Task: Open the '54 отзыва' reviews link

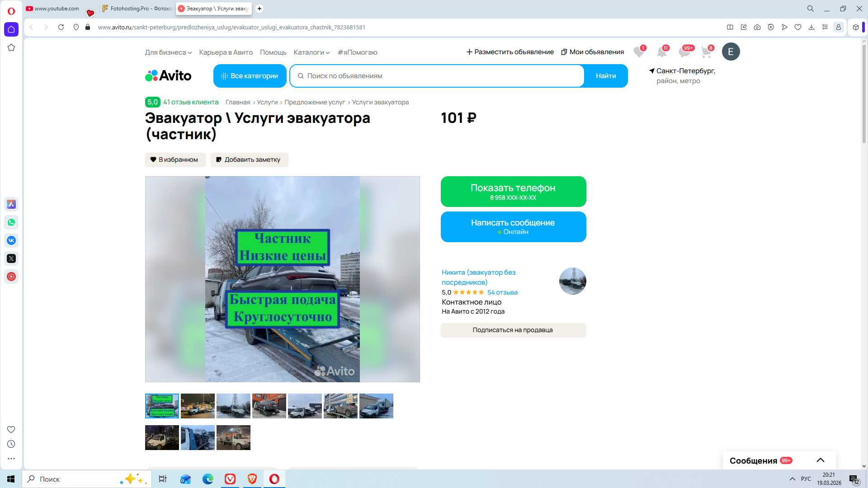Action: tap(502, 292)
